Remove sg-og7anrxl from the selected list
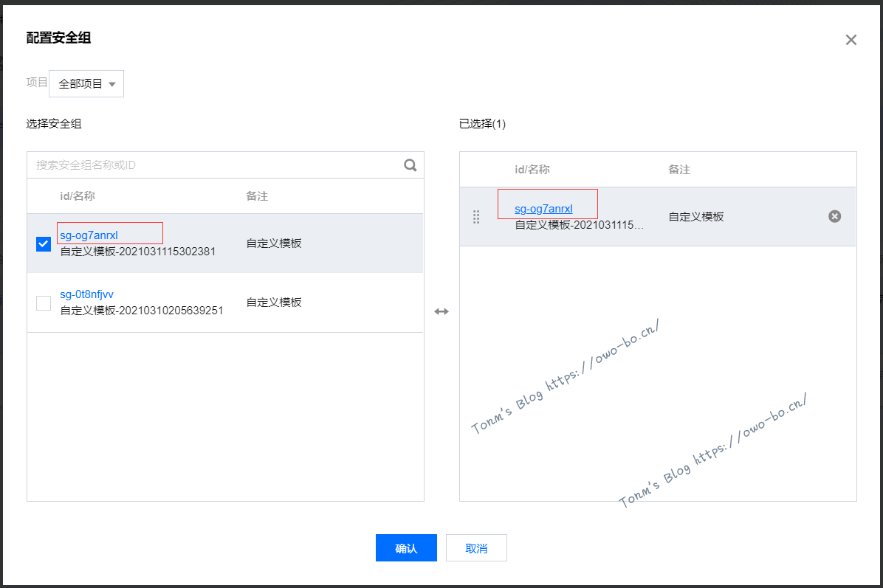The height and width of the screenshot is (588, 883). 834,216
